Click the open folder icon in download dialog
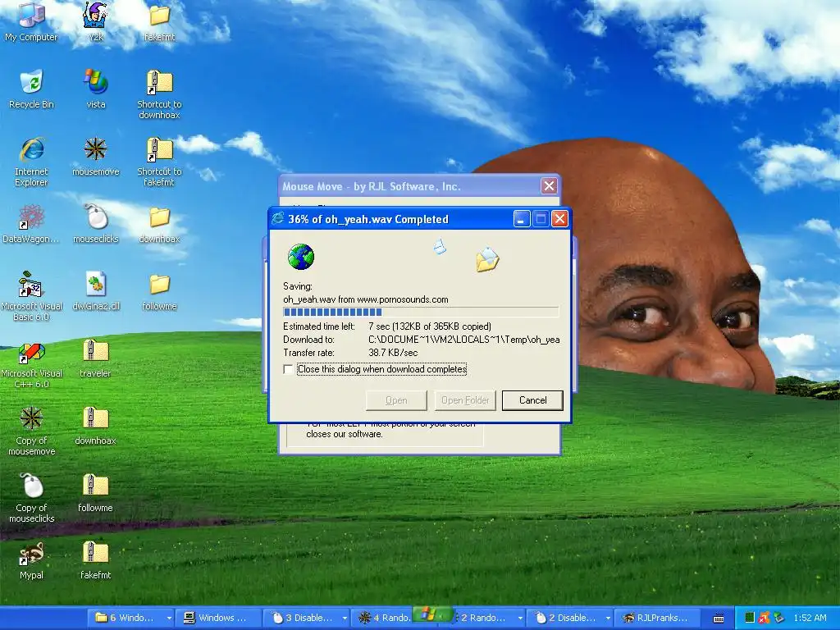Screen dimensions: 840x630 coord(487,259)
